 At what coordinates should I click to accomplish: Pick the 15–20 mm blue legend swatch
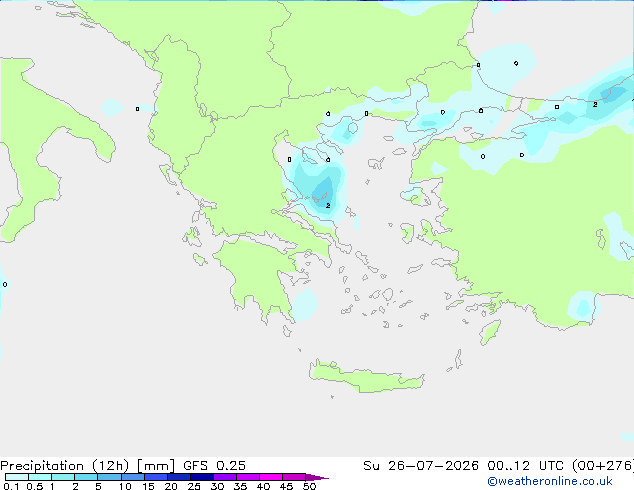click(x=156, y=477)
